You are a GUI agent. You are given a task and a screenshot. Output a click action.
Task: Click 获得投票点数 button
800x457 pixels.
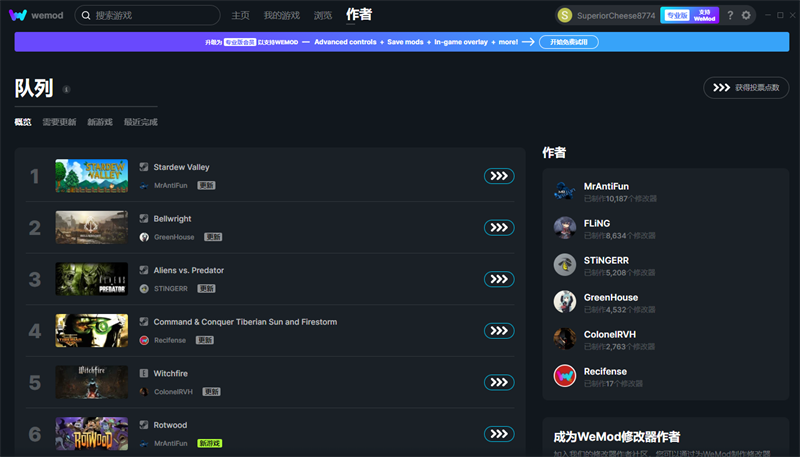[746, 88]
